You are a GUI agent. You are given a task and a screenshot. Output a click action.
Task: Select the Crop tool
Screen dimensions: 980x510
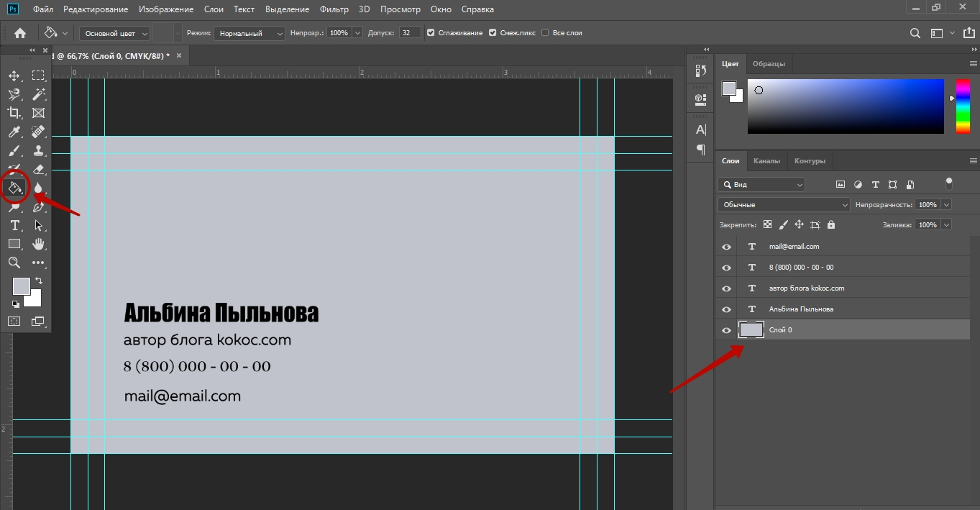14,113
